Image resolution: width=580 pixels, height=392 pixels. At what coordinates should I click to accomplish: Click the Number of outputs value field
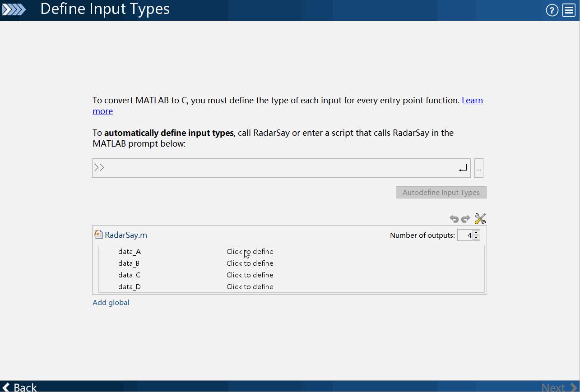pyautogui.click(x=464, y=235)
